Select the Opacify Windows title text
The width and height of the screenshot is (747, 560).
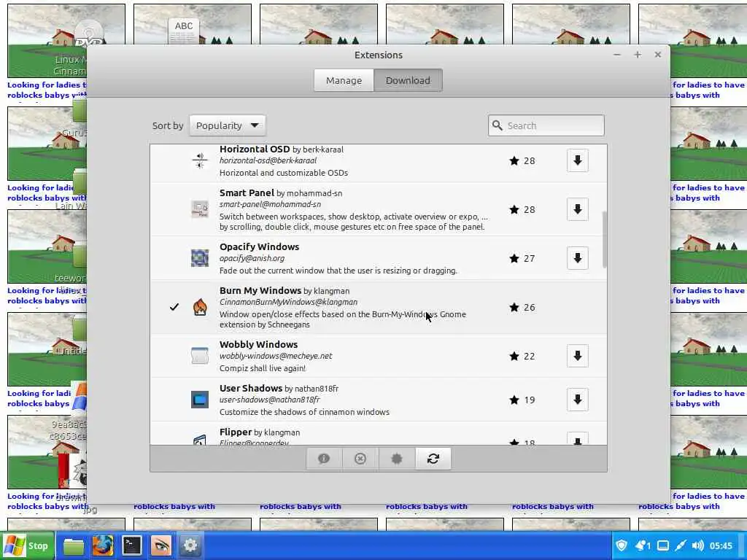click(259, 246)
